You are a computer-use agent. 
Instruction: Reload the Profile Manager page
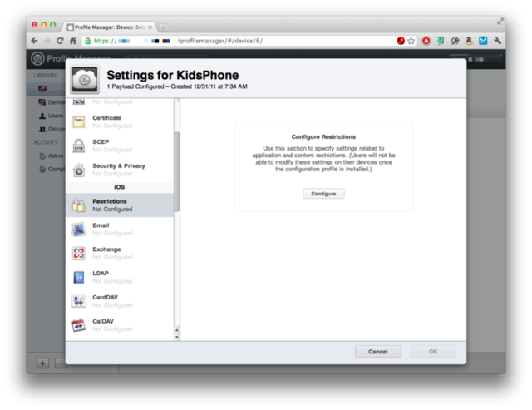(x=60, y=41)
